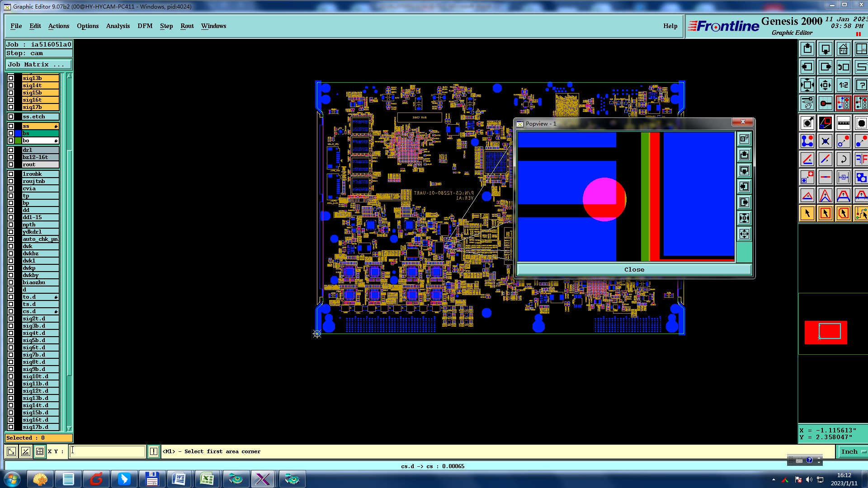
Task: Open the Help menu button
Action: tap(670, 26)
